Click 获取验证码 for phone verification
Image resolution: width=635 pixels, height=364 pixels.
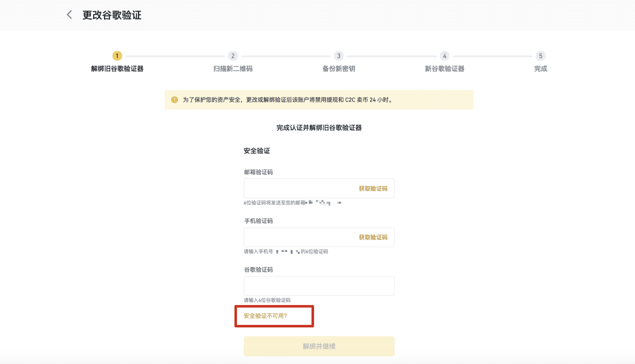373,237
